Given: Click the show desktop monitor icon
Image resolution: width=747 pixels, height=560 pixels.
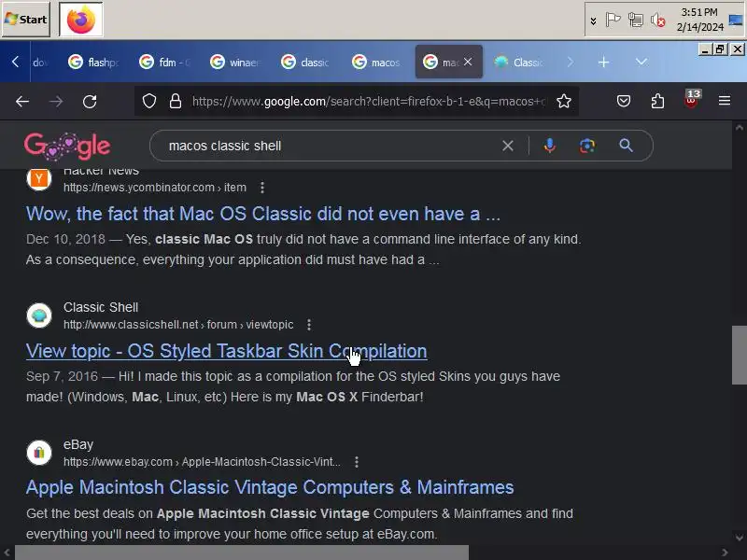Looking at the screenshot, I should pos(736,20).
